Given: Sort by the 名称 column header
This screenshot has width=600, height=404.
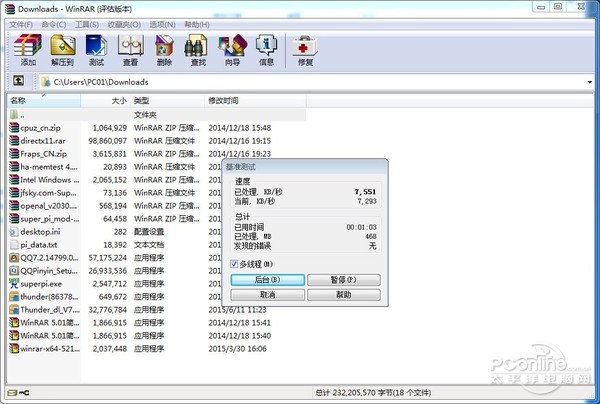Looking at the screenshot, I should click(x=44, y=101).
